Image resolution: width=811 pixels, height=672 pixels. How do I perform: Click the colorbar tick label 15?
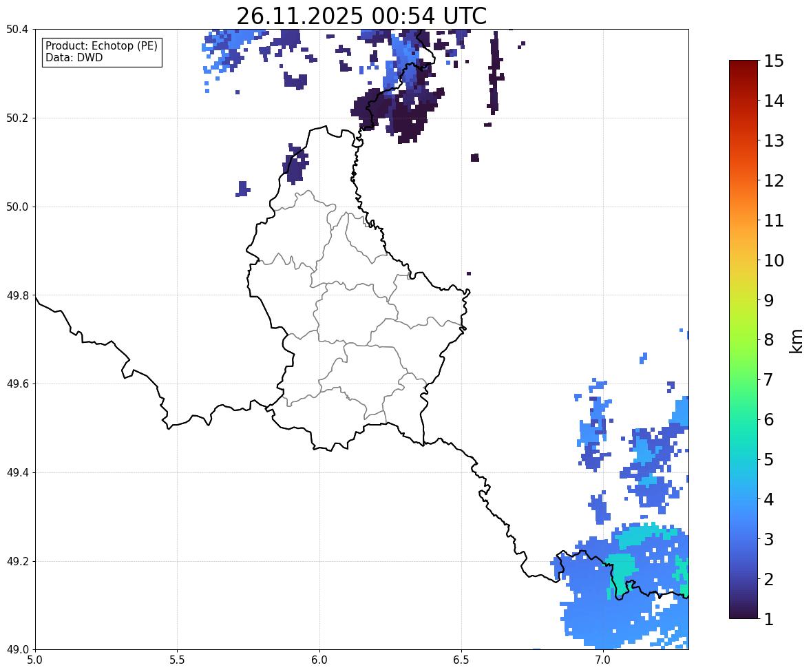pyautogui.click(x=774, y=61)
